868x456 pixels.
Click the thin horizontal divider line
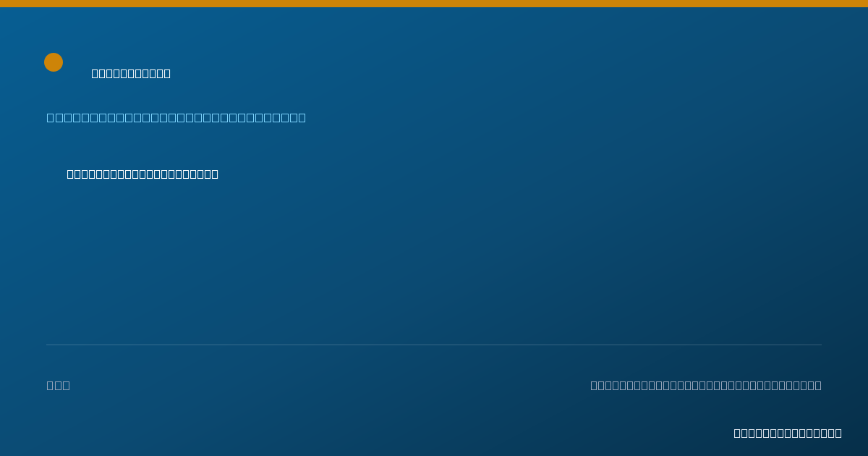coord(434,345)
